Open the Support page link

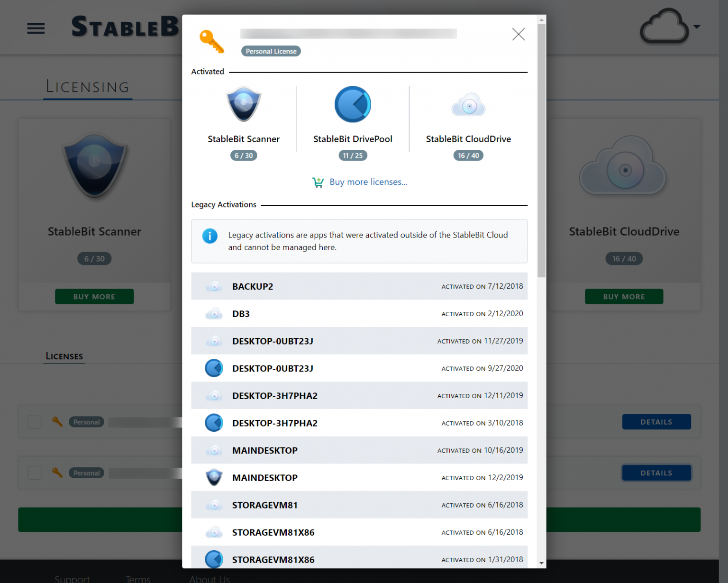72,578
